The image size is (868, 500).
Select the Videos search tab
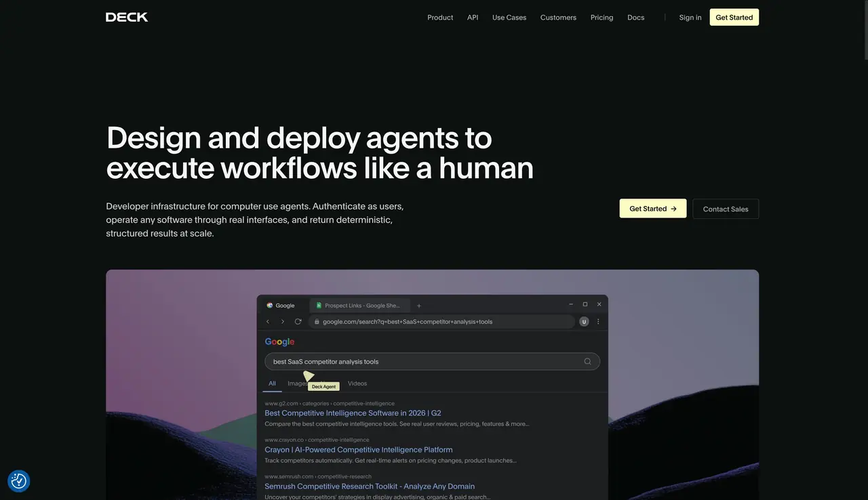357,383
